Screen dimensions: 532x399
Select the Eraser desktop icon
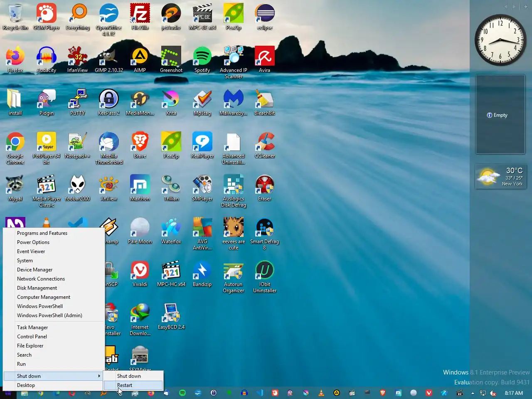point(265,188)
